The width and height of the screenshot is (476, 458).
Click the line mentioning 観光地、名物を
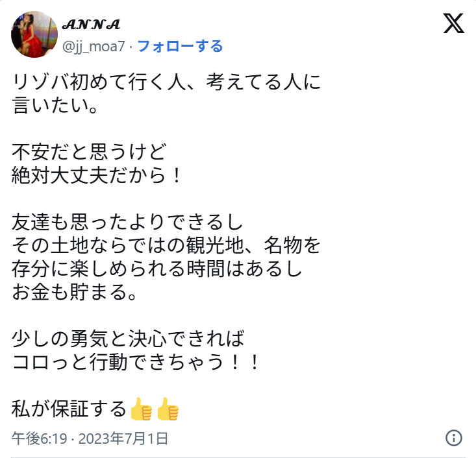[x=166, y=247]
